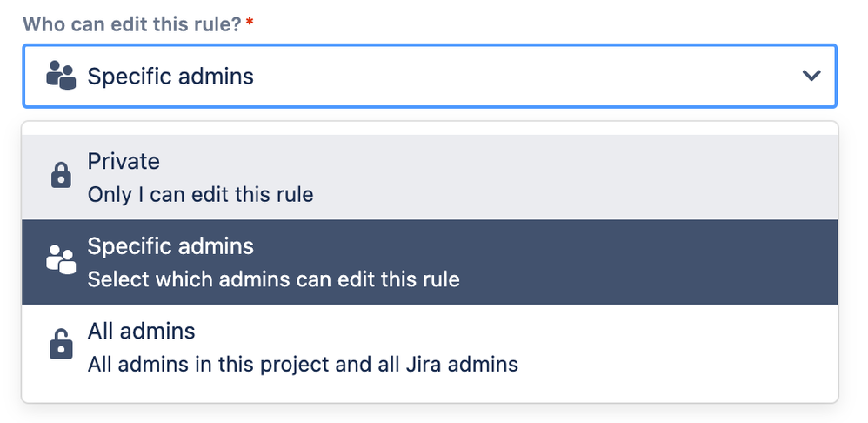Click the open padlock icon beside All admins
The width and height of the screenshot is (868, 423).
(x=61, y=345)
